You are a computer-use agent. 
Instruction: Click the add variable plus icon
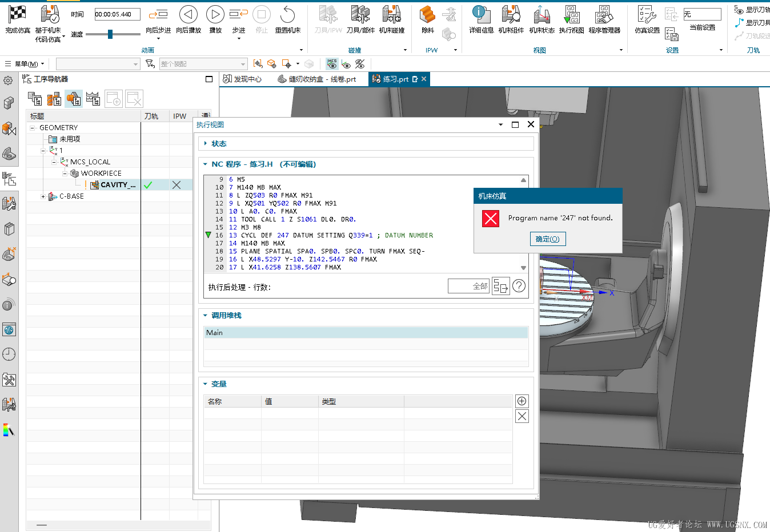point(522,401)
